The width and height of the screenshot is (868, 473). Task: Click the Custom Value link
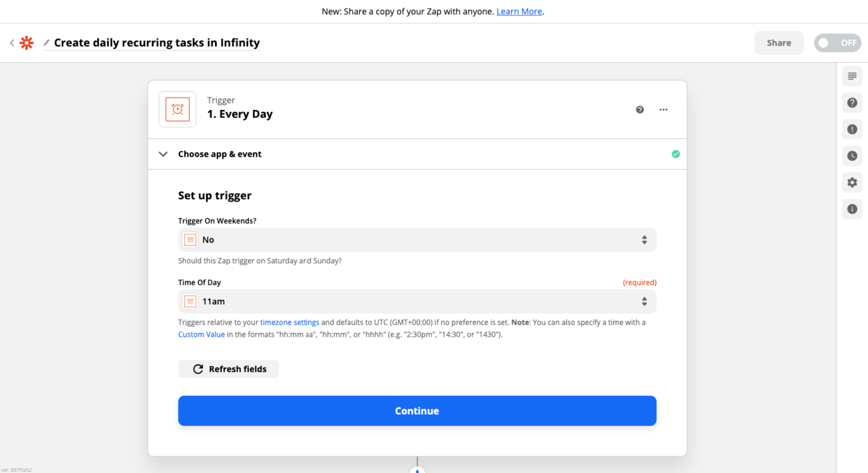(201, 335)
